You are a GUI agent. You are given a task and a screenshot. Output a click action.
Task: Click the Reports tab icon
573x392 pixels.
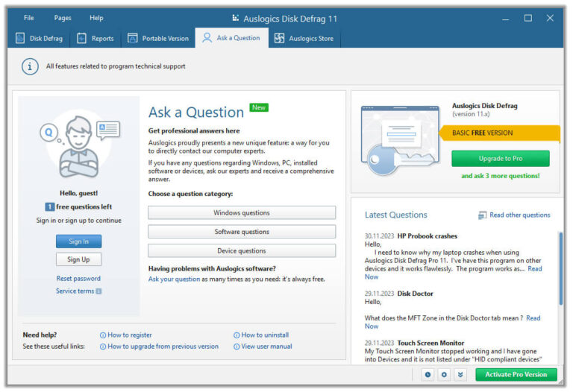81,38
